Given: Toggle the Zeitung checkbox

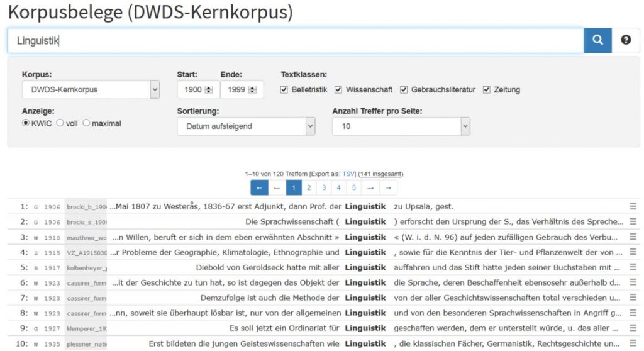Looking at the screenshot, I should pyautogui.click(x=486, y=90).
